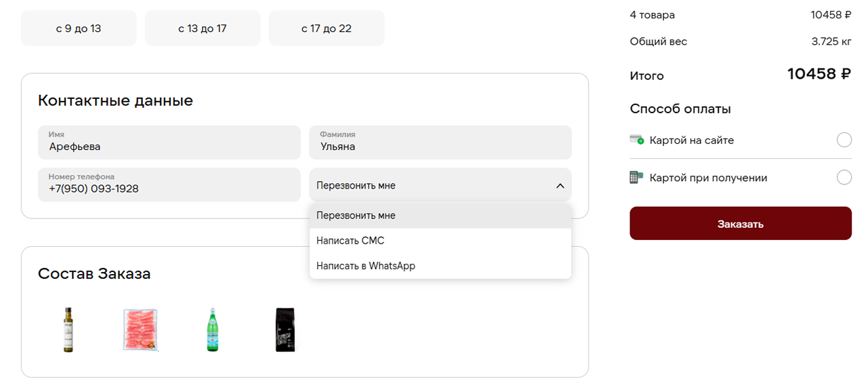This screenshot has height=392, width=868.
Task: Select the 'Картой на сайте' radio button
Action: (x=844, y=140)
